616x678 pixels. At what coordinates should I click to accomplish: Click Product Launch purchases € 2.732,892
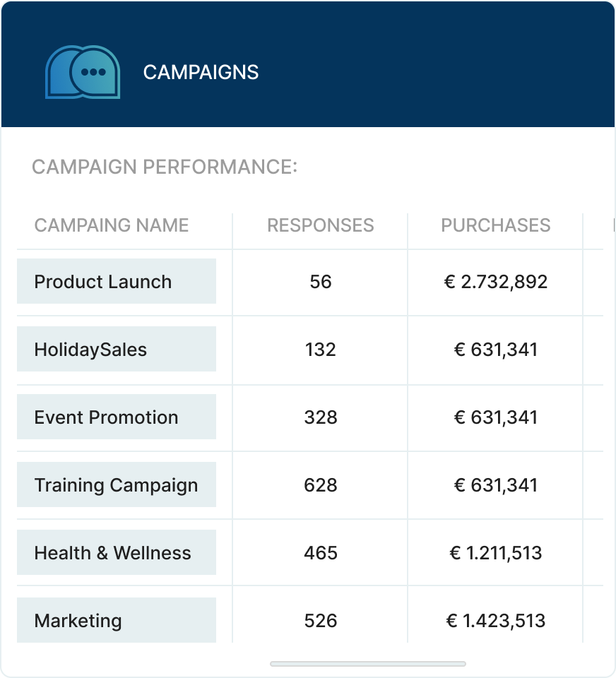click(495, 282)
